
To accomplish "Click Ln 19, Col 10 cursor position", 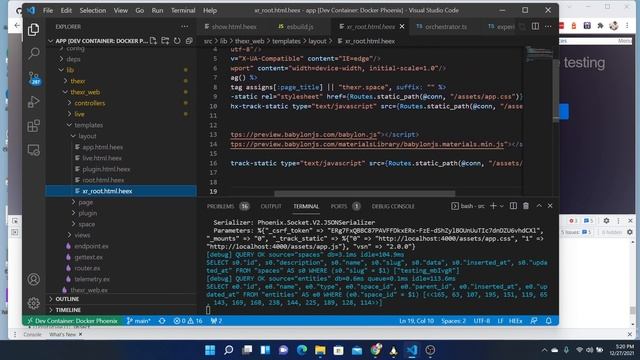I will (x=416, y=321).
